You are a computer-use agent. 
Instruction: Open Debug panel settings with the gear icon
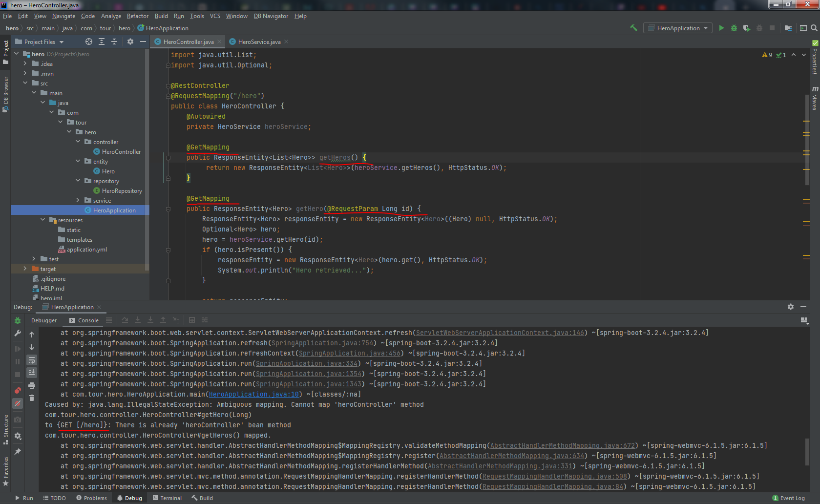[791, 307]
